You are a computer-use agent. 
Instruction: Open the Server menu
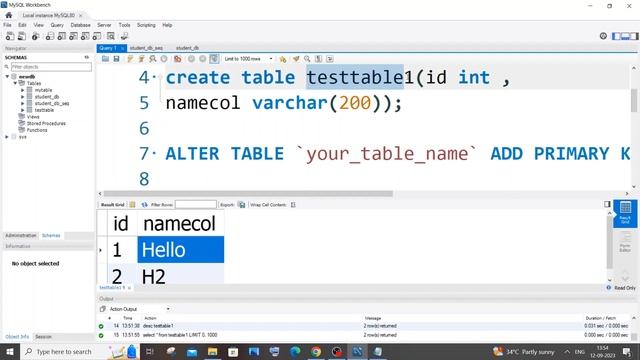click(x=104, y=25)
